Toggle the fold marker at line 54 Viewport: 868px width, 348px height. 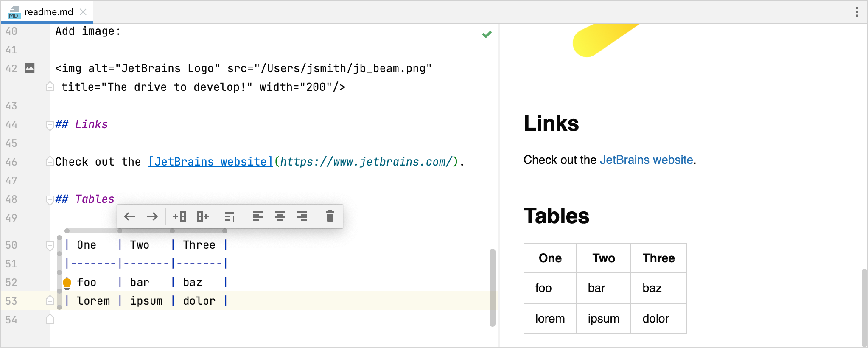click(50, 319)
